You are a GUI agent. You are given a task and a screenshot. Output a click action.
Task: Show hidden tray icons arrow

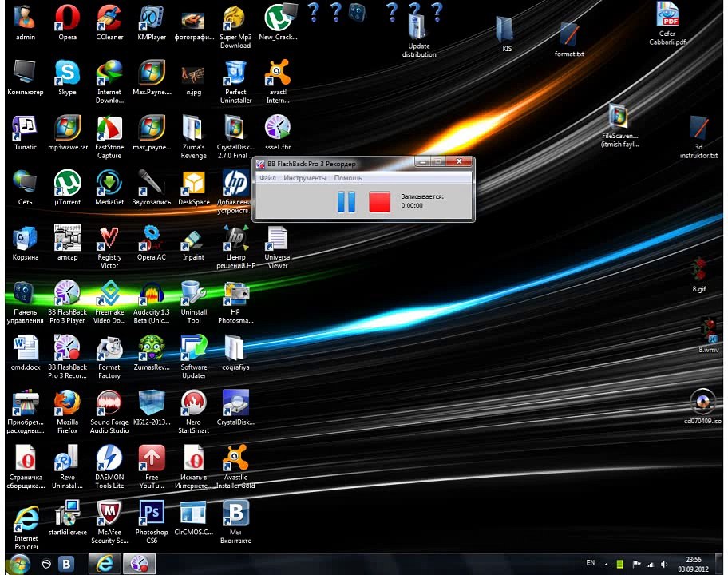(606, 565)
